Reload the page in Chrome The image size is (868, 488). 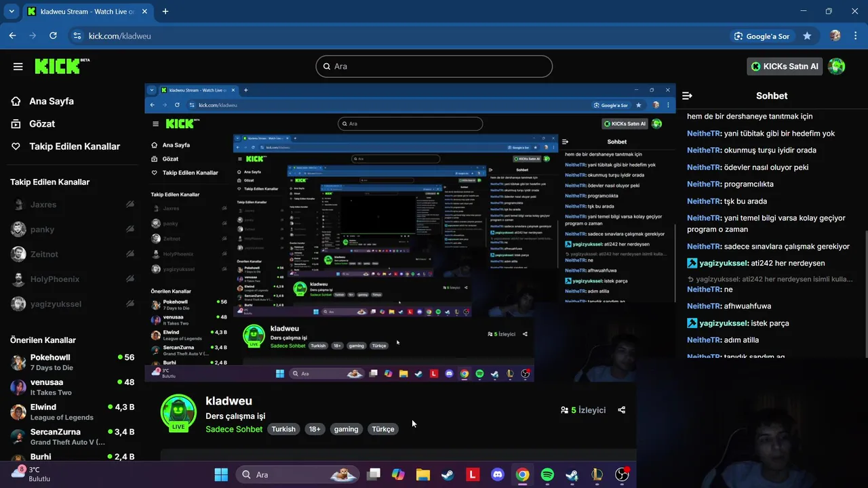pyautogui.click(x=53, y=35)
